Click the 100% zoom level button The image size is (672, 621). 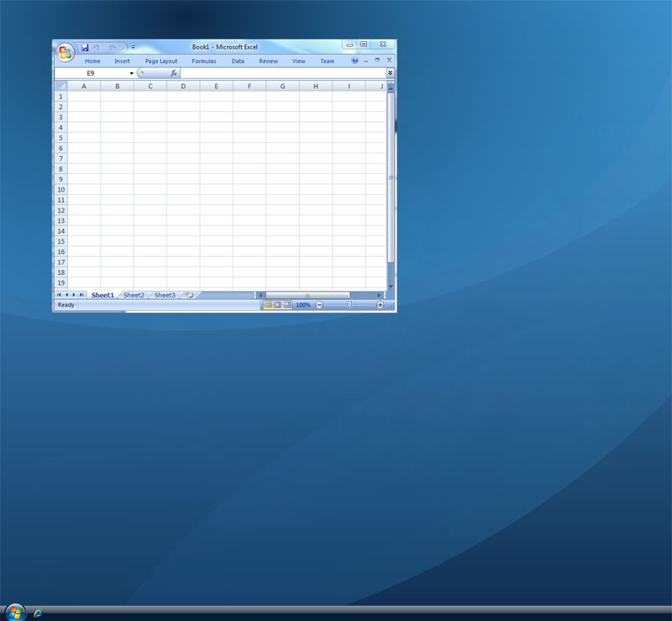[x=303, y=305]
